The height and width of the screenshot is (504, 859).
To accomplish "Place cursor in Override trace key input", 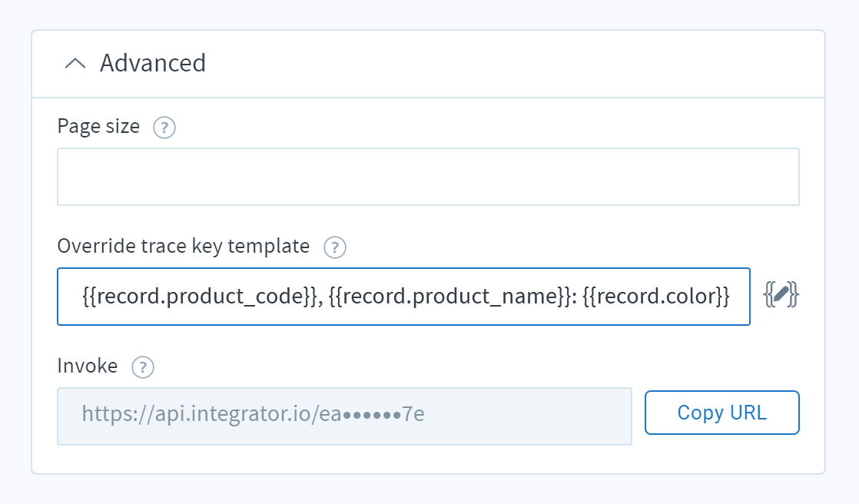I will click(x=403, y=296).
